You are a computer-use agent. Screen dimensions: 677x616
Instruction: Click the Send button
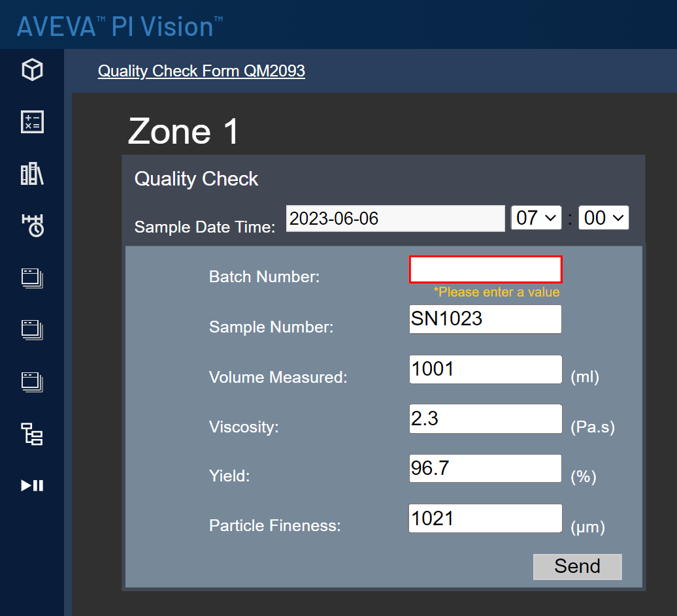(x=577, y=566)
